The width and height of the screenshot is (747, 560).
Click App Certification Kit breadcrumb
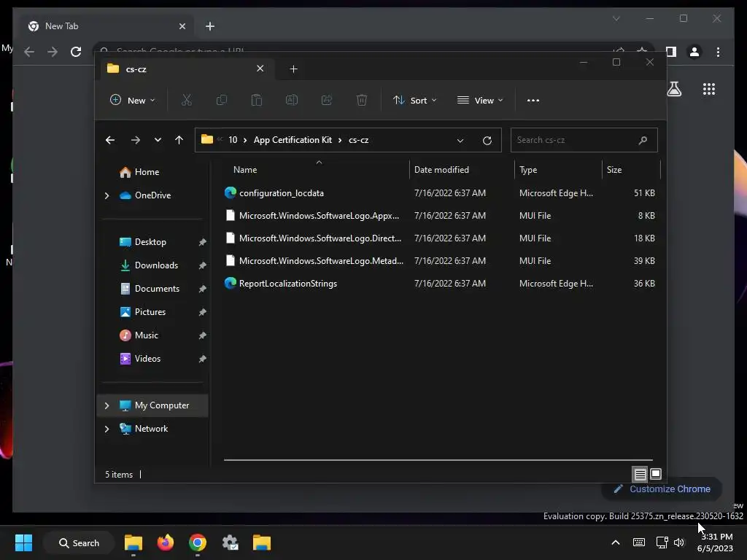pyautogui.click(x=293, y=140)
